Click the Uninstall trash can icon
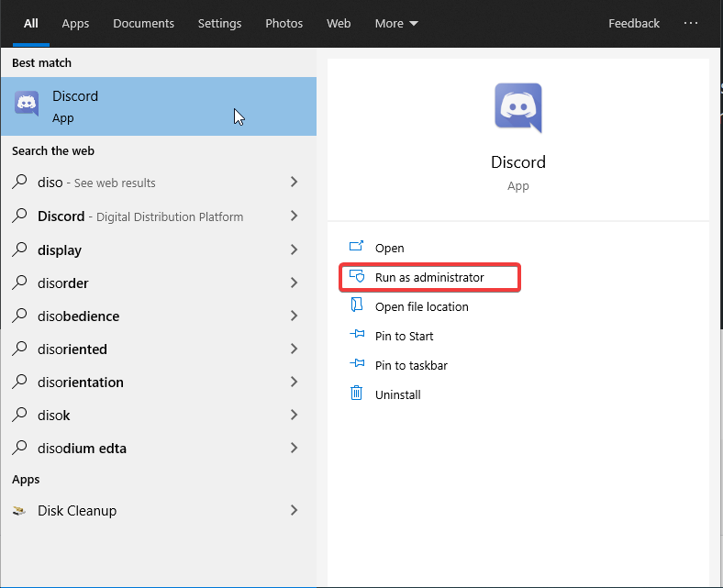 click(356, 393)
